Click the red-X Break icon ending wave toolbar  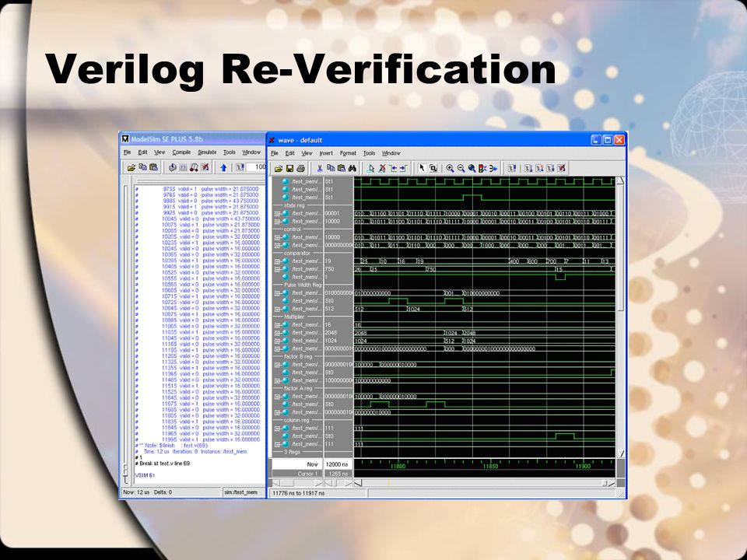(x=562, y=168)
